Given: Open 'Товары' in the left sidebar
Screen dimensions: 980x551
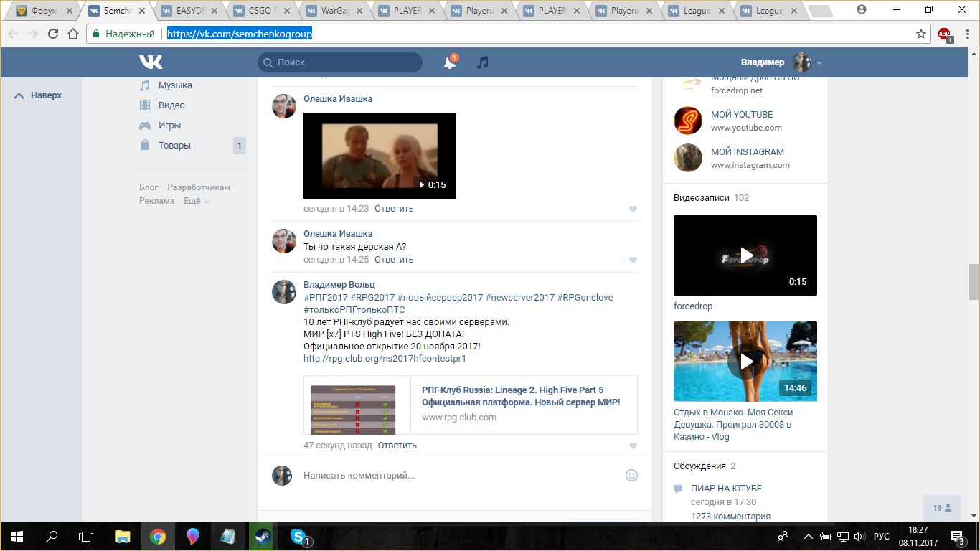Looking at the screenshot, I should tap(174, 146).
